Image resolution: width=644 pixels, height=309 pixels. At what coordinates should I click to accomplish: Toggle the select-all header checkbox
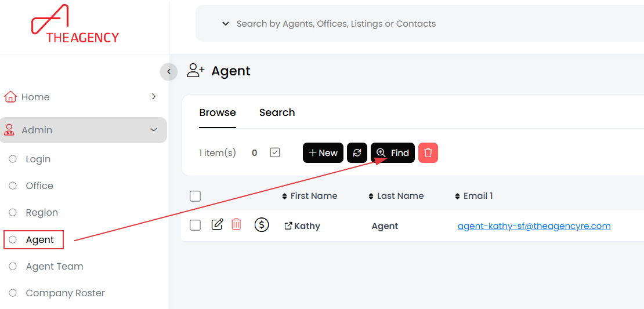(195, 196)
